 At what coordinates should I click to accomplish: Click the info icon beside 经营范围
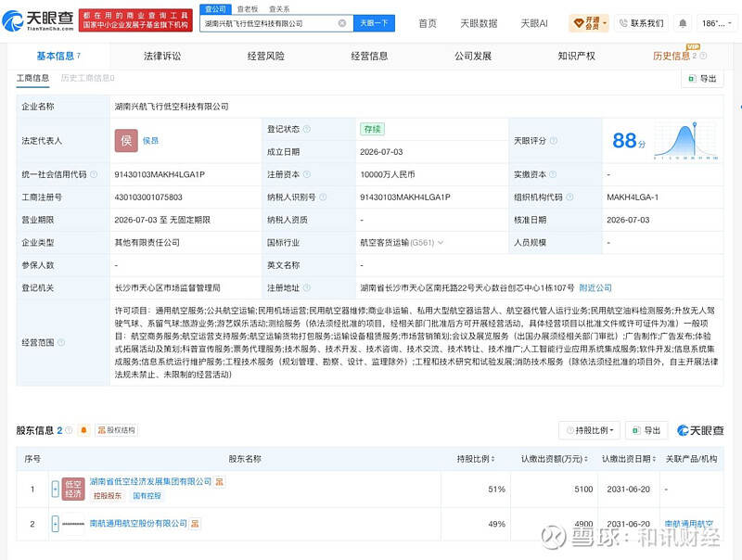(x=61, y=342)
